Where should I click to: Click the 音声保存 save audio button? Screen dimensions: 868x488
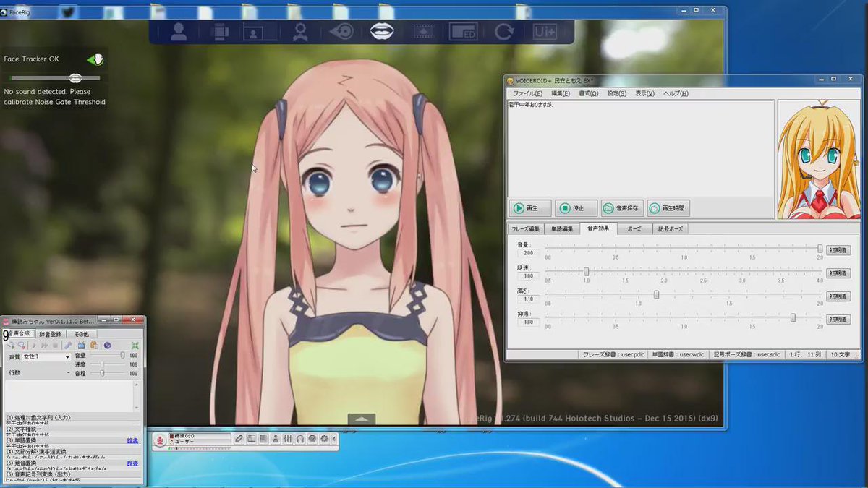[x=622, y=208]
